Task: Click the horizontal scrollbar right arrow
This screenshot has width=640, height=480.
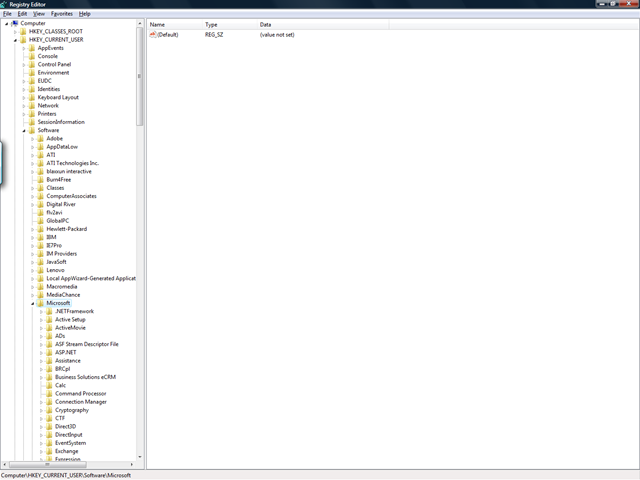Action: [x=132, y=464]
